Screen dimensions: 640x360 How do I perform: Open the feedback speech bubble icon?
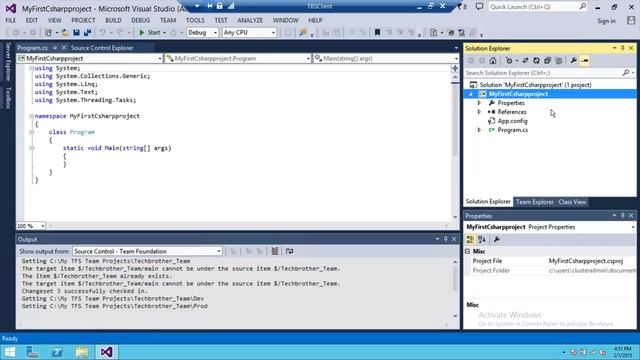coord(480,7)
